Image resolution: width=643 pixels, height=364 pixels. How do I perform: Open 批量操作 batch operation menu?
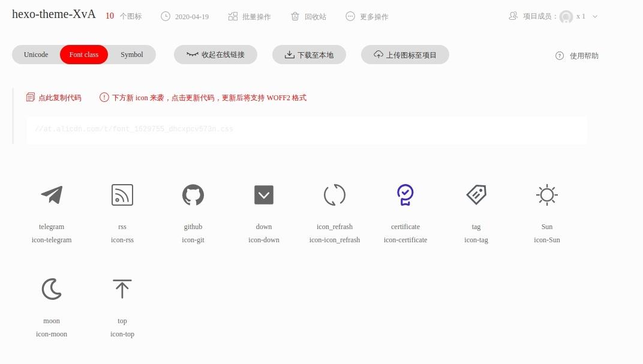pos(256,17)
